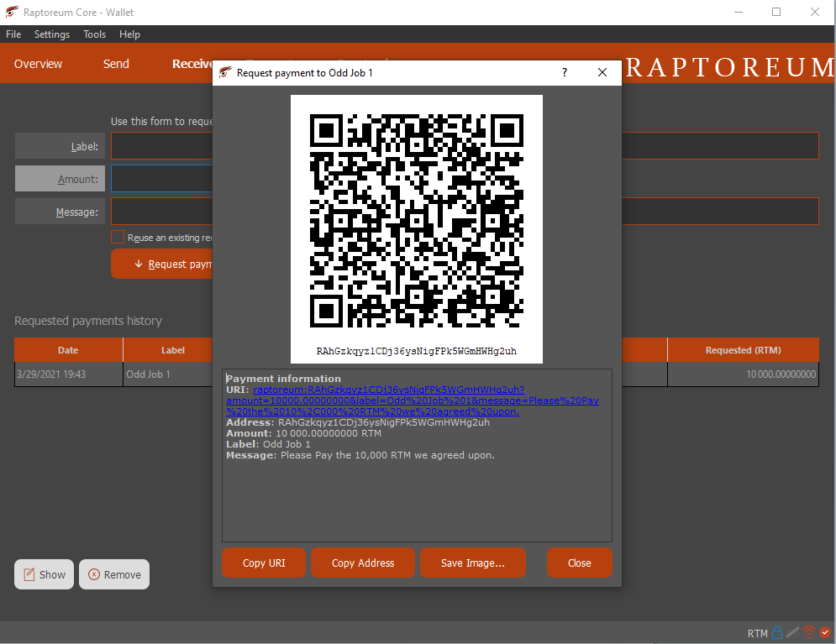Image resolution: width=836 pixels, height=644 pixels.
Task: Toggle the Amount field label button
Action: [x=59, y=178]
